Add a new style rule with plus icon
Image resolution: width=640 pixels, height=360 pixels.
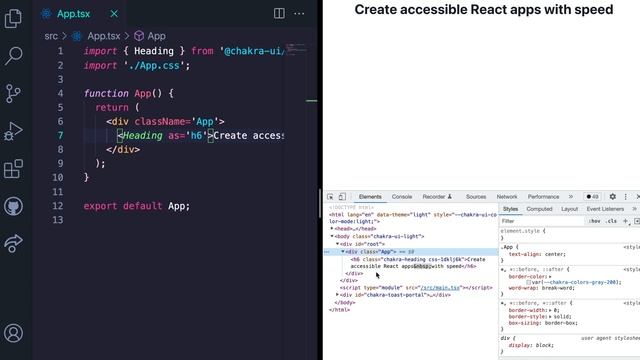tap(625, 221)
